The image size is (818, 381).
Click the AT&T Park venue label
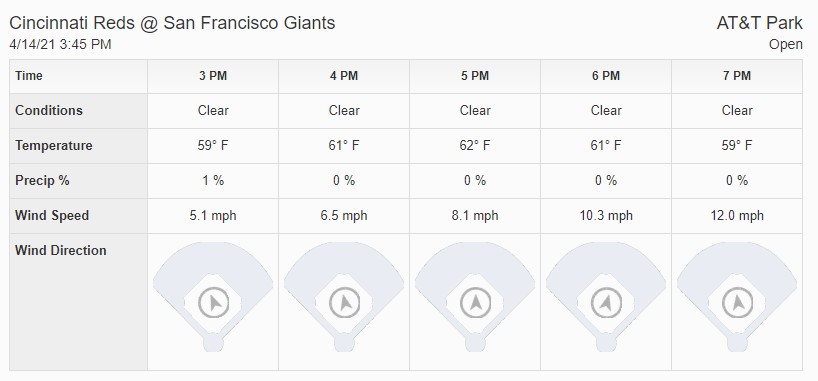[760, 23]
